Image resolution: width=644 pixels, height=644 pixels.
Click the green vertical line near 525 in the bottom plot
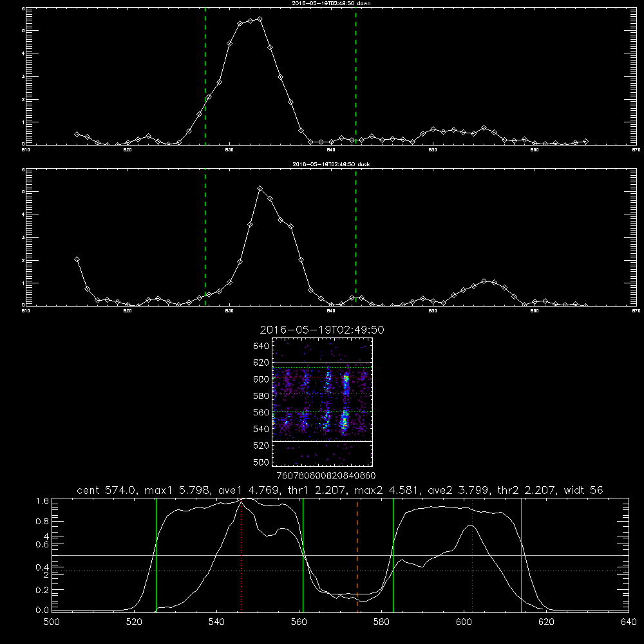(x=156, y=554)
